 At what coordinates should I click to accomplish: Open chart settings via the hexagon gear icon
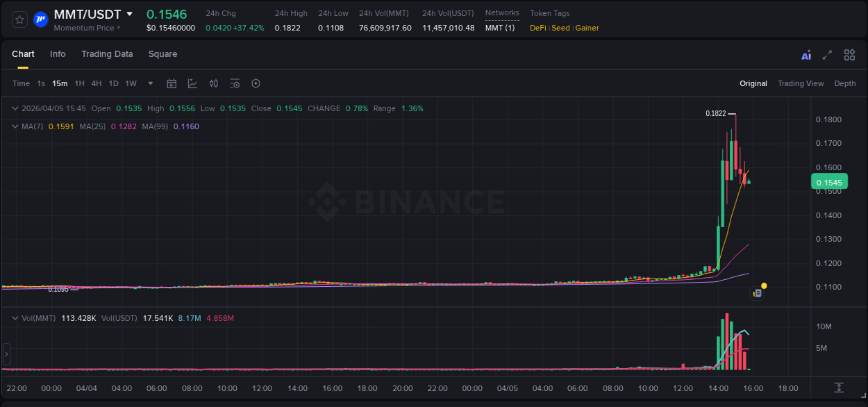point(256,83)
